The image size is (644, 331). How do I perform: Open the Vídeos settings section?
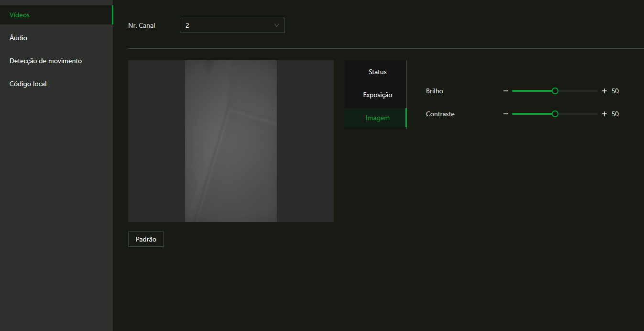tap(56, 15)
